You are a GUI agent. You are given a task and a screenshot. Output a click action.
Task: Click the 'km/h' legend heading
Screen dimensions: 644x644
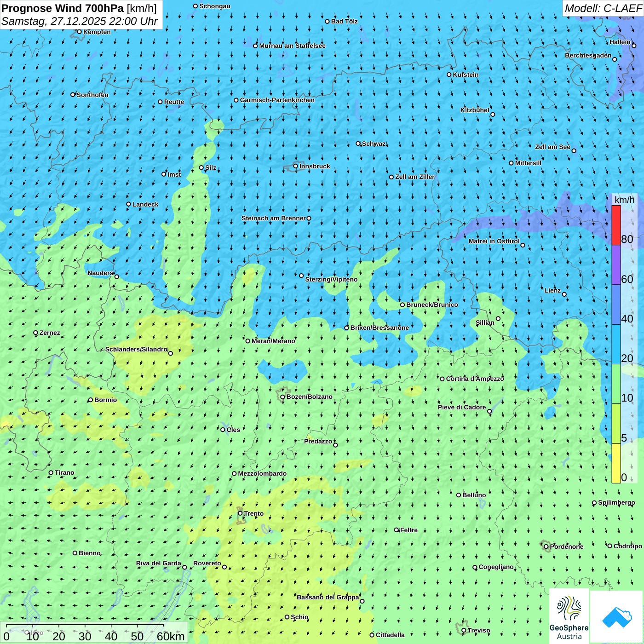click(x=624, y=200)
